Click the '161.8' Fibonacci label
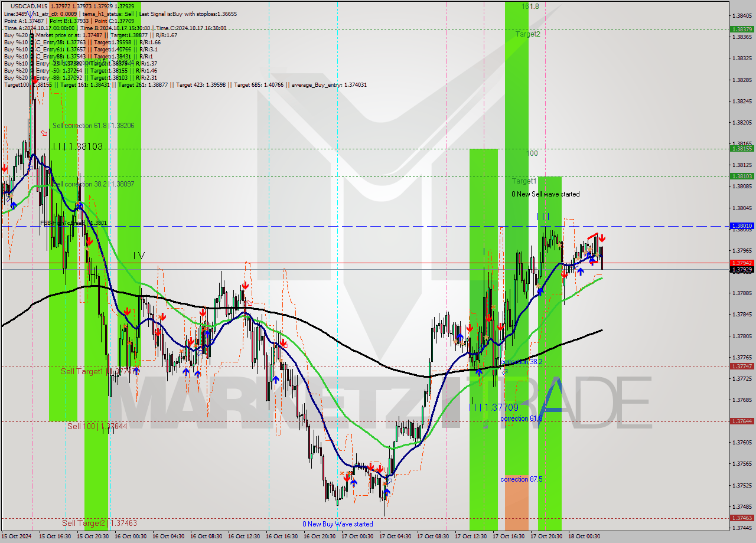Viewport: 756px width, 543px height. 530,6
